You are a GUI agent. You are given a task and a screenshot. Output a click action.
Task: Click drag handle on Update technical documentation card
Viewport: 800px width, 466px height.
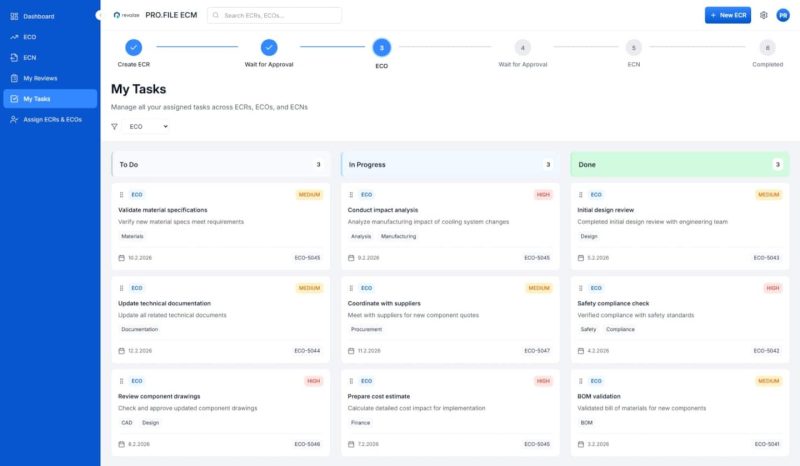tap(121, 288)
